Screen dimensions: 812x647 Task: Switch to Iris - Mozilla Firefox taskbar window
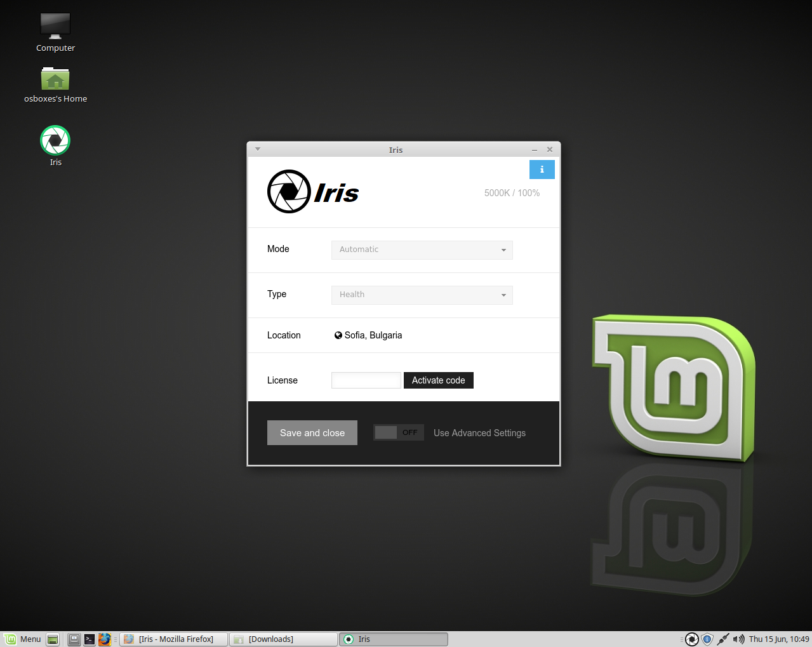pos(173,639)
